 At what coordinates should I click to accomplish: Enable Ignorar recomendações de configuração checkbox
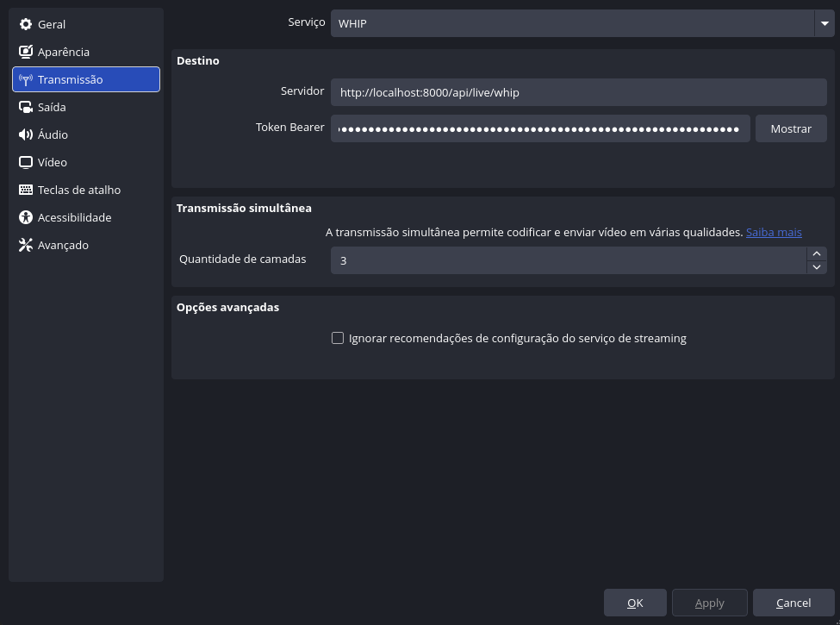(x=338, y=338)
